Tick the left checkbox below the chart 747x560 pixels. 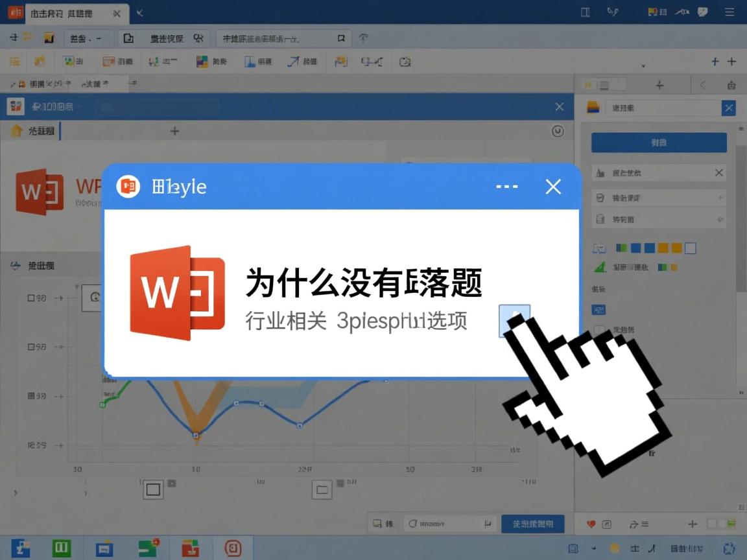[x=153, y=489]
